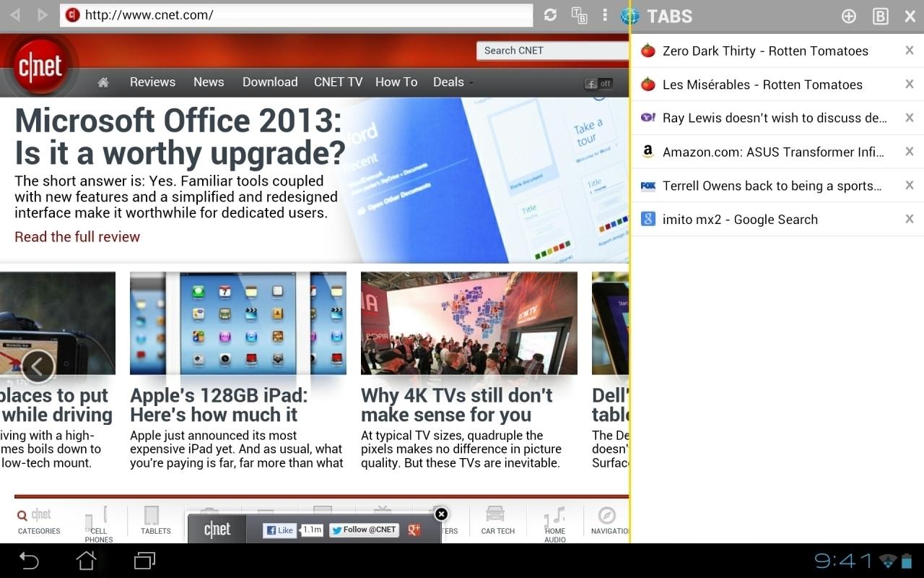Open the Reviews menu item
The height and width of the screenshot is (578, 924).
click(x=152, y=82)
